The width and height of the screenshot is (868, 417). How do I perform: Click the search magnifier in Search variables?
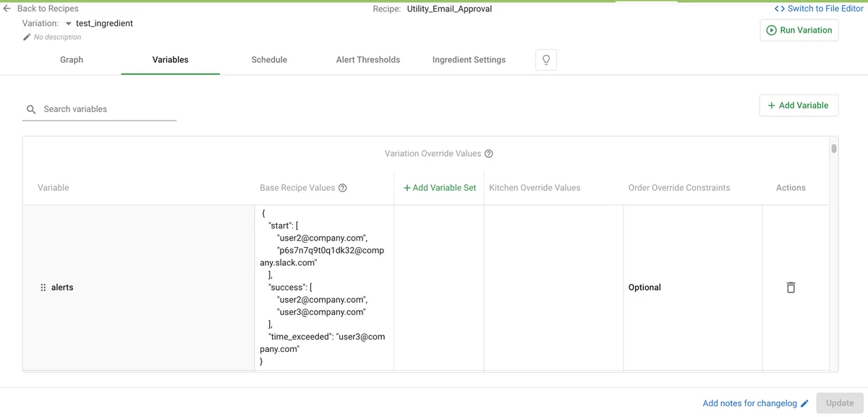[x=31, y=108]
